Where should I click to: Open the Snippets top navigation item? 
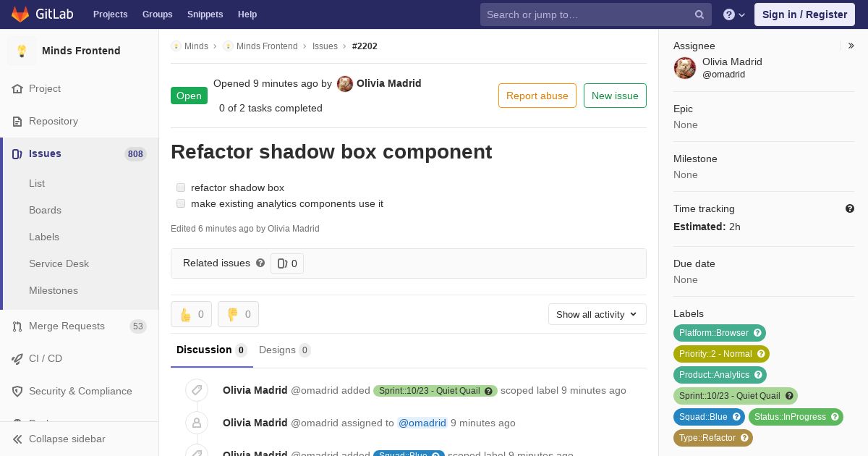[x=205, y=14]
